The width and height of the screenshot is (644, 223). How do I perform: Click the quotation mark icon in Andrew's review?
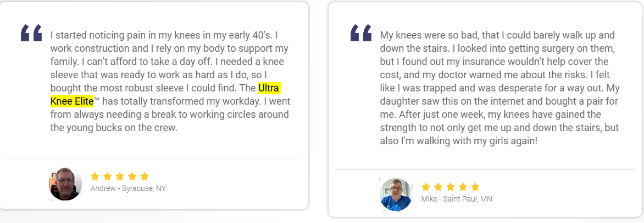(32, 33)
